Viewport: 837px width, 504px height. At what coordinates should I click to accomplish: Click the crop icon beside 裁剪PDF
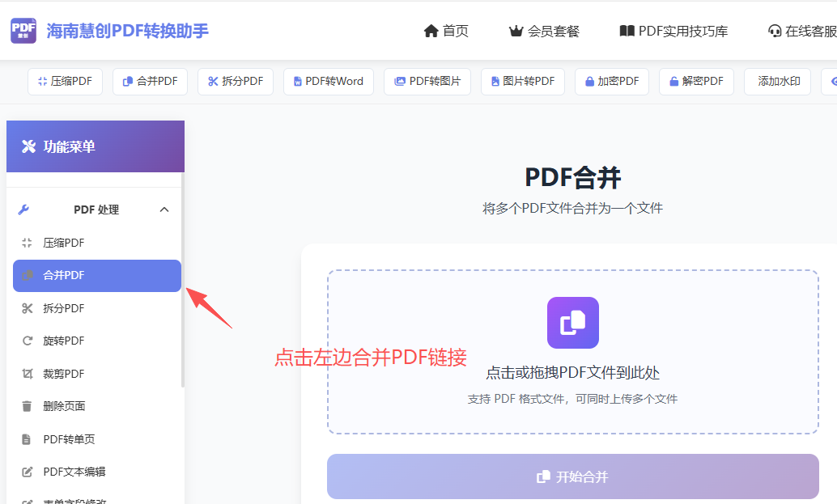(28, 374)
